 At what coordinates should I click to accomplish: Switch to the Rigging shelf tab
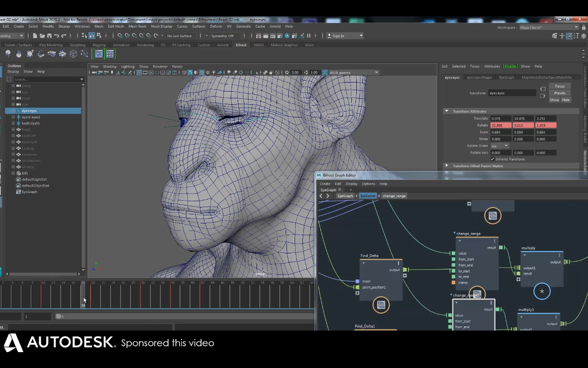pyautogui.click(x=99, y=45)
